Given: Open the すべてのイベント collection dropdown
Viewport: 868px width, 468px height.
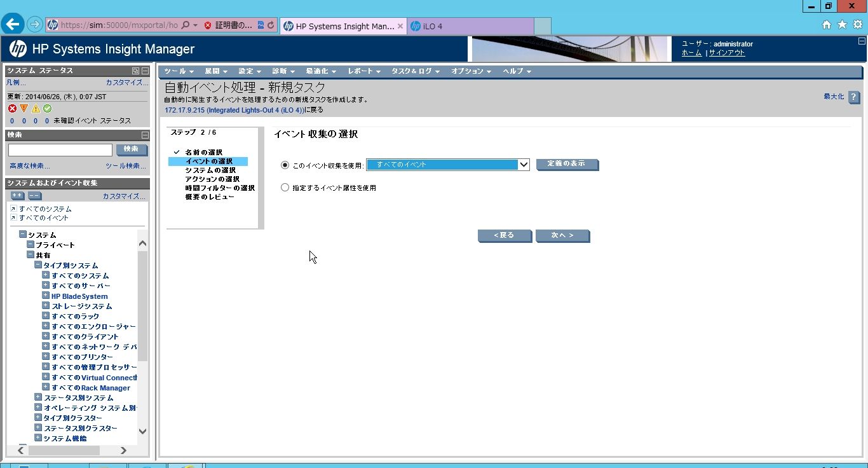Looking at the screenshot, I should (x=448, y=165).
